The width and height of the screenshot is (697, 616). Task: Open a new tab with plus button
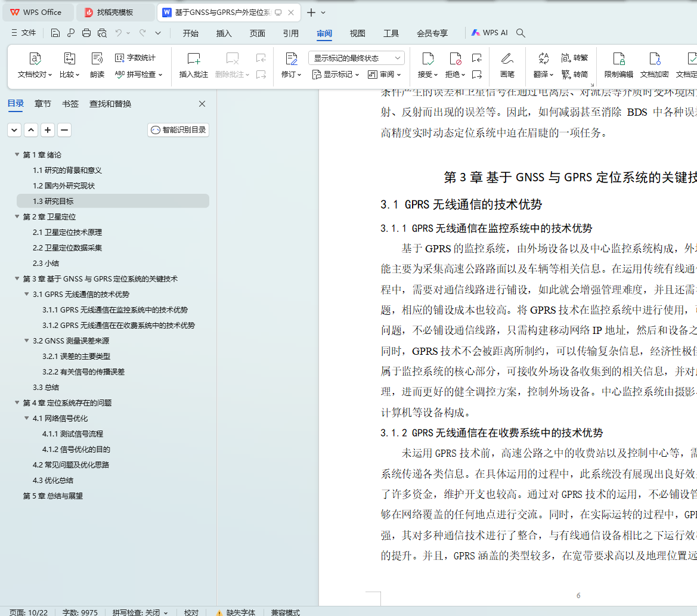tap(311, 13)
